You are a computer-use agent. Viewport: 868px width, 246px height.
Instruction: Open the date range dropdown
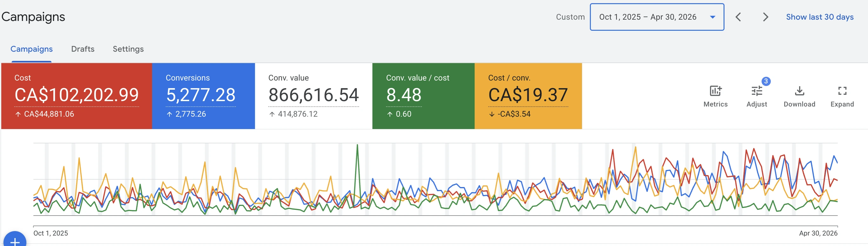pyautogui.click(x=657, y=17)
